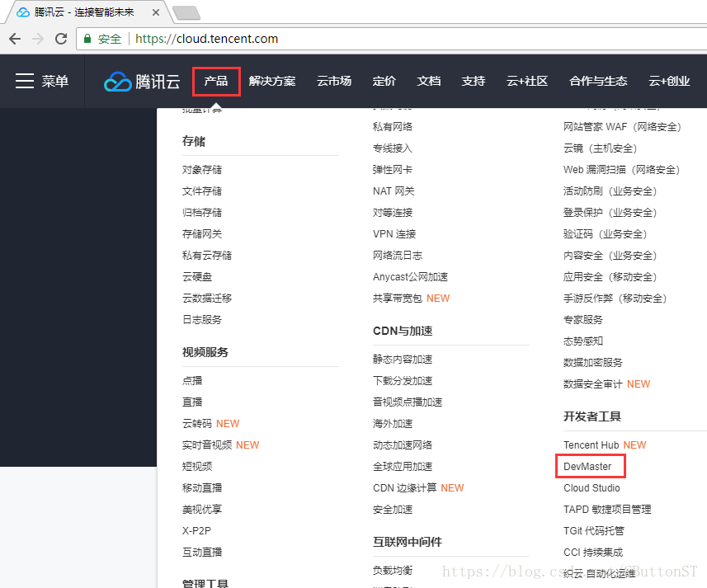The image size is (707, 588).
Task: Open DevMaster developer tool link
Action: coord(587,466)
